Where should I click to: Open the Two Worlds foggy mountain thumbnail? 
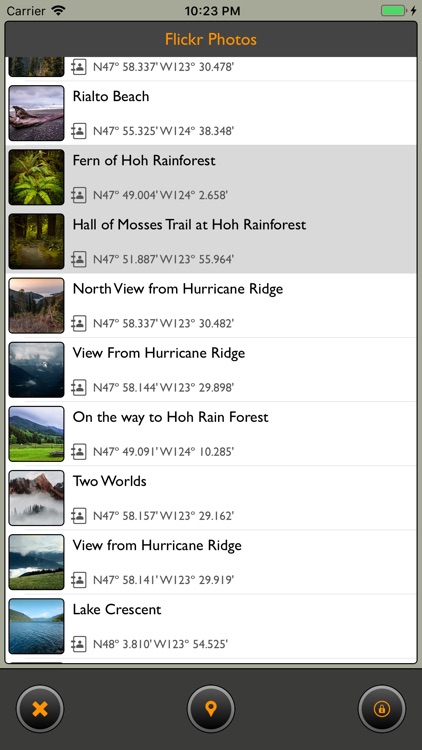tap(36, 498)
